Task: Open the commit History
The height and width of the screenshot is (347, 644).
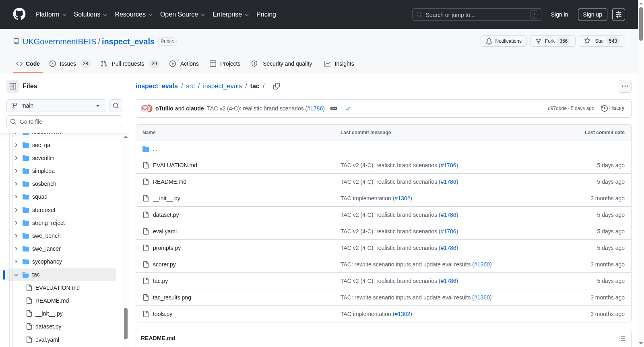Action: [613, 108]
